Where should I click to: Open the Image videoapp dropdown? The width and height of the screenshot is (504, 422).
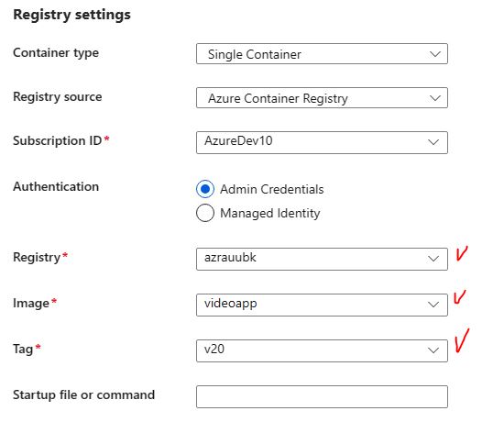(x=322, y=305)
